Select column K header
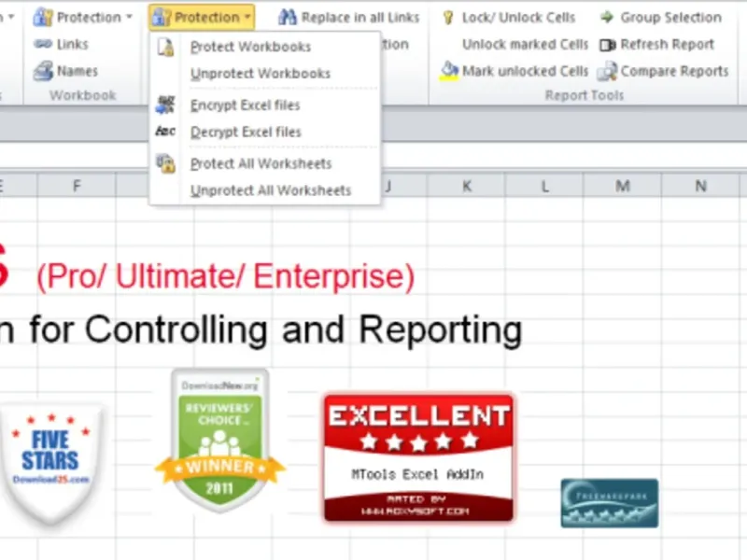This screenshot has height=560, width=747. point(467,186)
